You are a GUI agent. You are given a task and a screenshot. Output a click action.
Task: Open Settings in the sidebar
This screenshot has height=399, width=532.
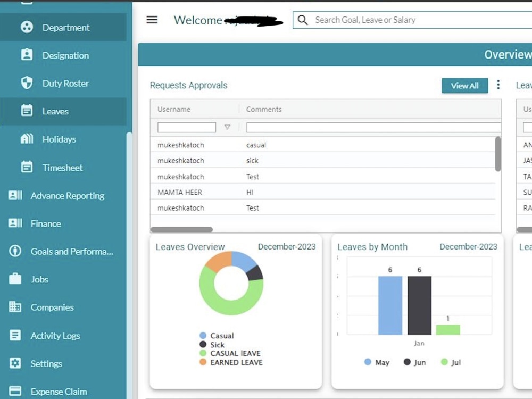(63, 363)
